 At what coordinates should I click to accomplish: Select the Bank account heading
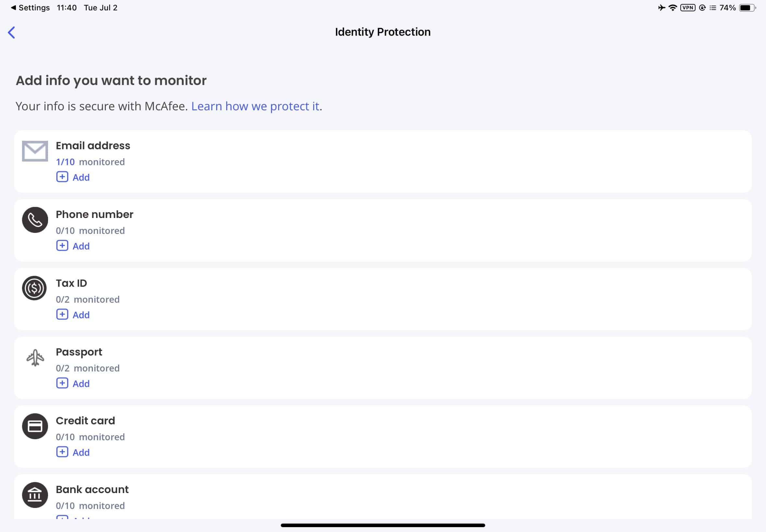point(92,489)
